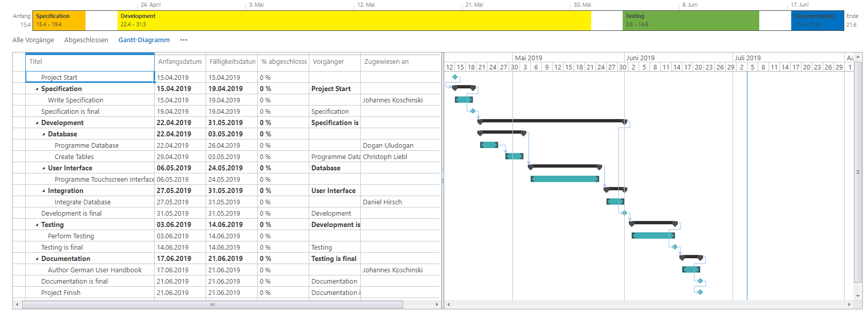The width and height of the screenshot is (868, 314).
Task: Collapse the Documentation task group
Action: tap(37, 259)
